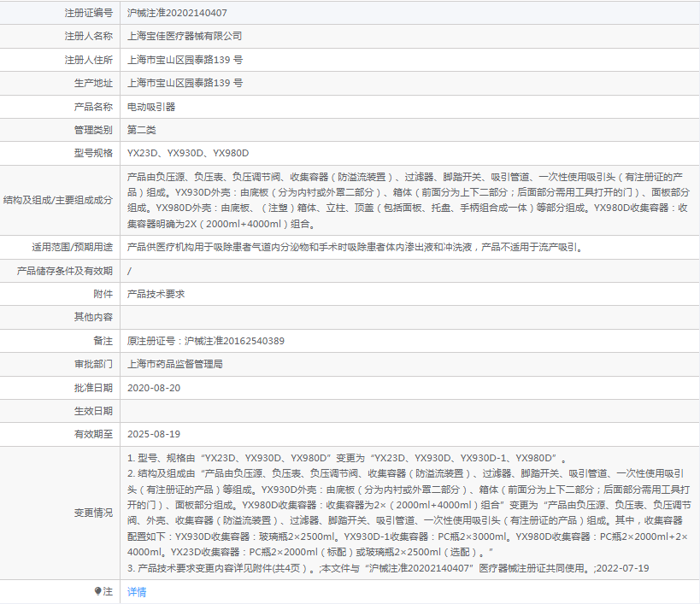Click the 管理类别 label
The width and height of the screenshot is (700, 604).
coord(93,130)
